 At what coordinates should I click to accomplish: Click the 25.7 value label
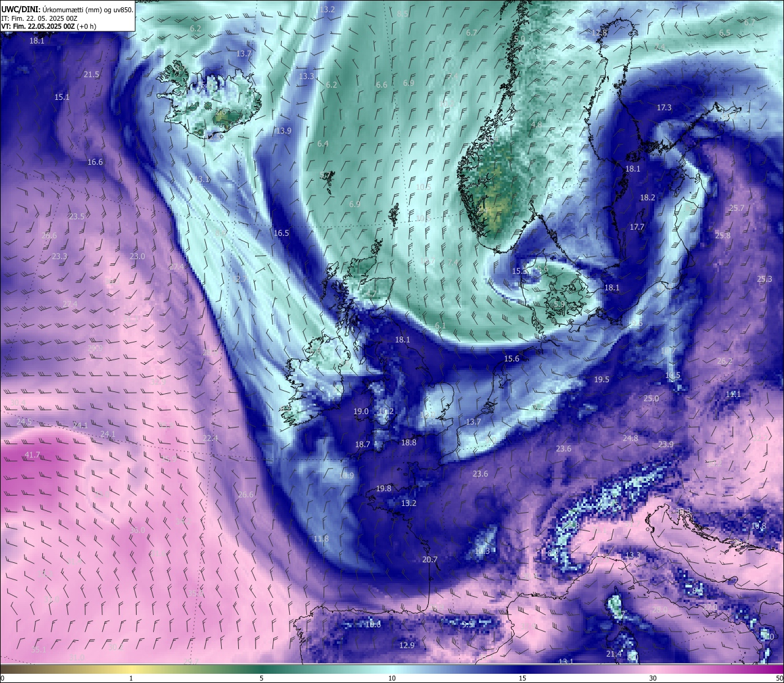(x=737, y=208)
